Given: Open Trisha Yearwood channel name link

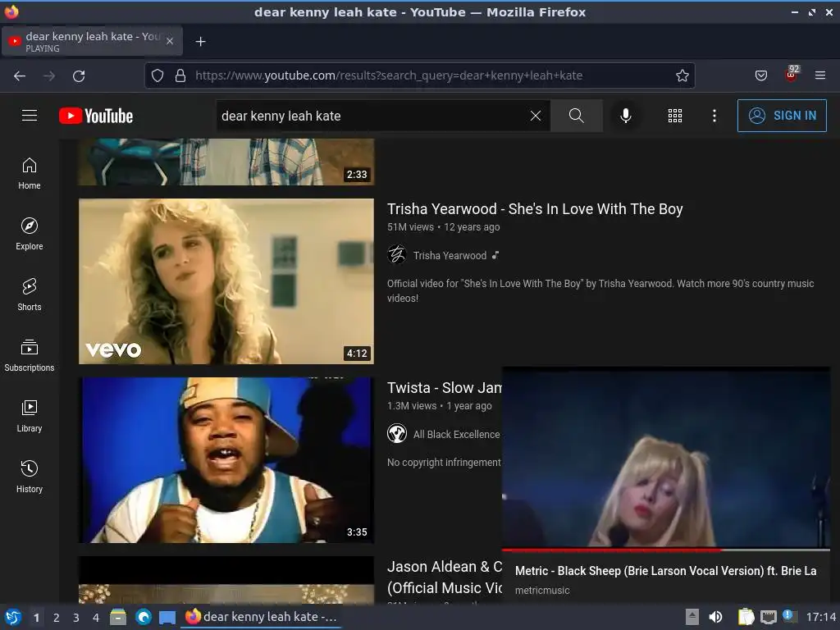Looking at the screenshot, I should point(450,256).
